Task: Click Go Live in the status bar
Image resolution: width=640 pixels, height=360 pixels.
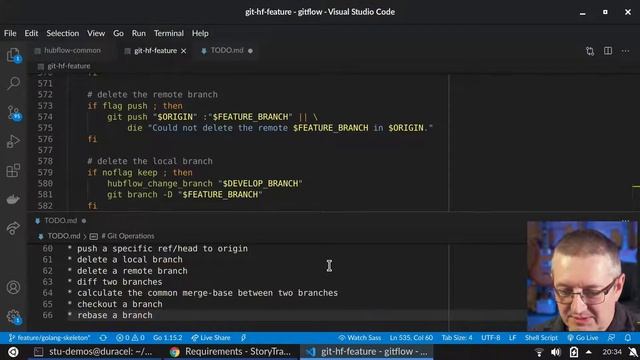Action: (582, 338)
